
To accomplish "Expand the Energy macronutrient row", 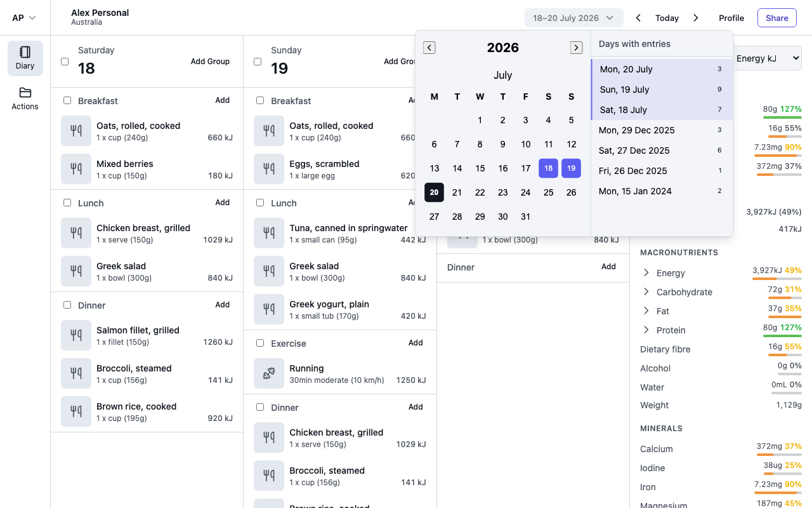I will click(646, 273).
